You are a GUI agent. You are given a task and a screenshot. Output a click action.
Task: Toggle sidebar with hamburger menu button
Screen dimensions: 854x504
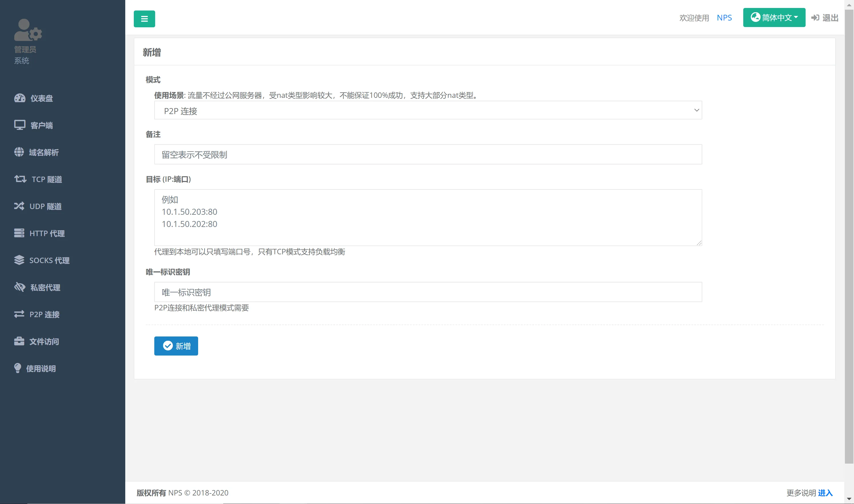(x=144, y=19)
